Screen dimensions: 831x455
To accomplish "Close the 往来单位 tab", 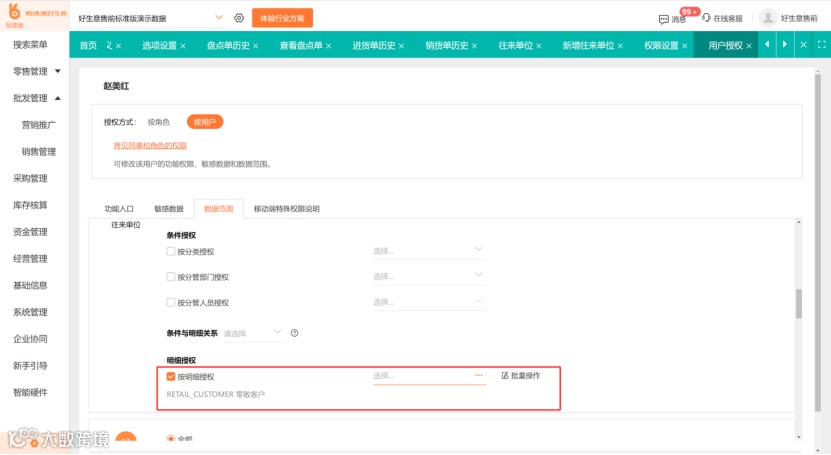I will [538, 46].
